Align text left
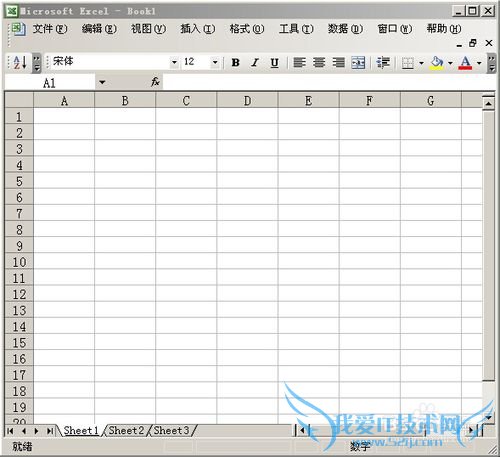 (x=299, y=62)
